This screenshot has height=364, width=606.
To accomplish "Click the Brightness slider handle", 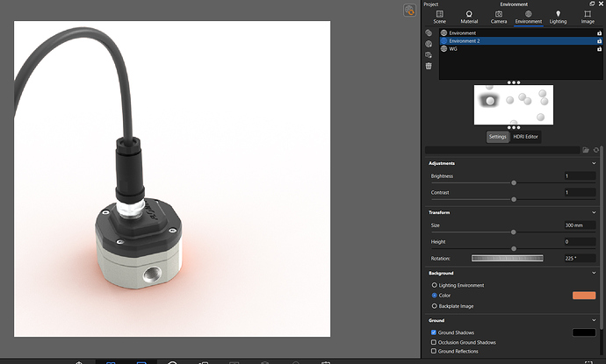I will coord(514,183).
